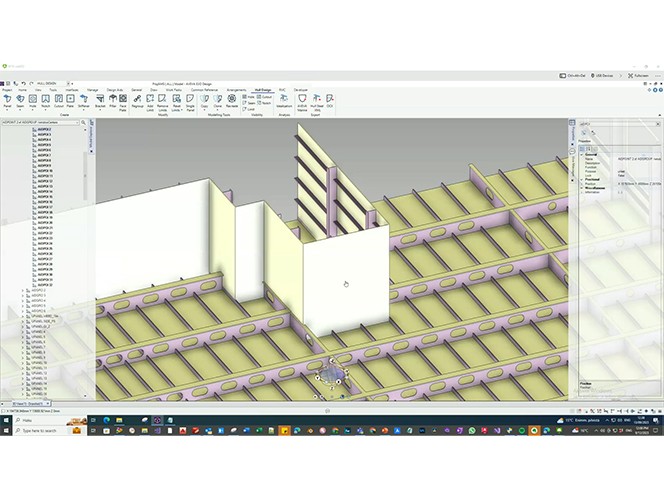This screenshot has height=498, width=664.
Task: Open the Hull Design ribbon tab
Action: coord(263,89)
